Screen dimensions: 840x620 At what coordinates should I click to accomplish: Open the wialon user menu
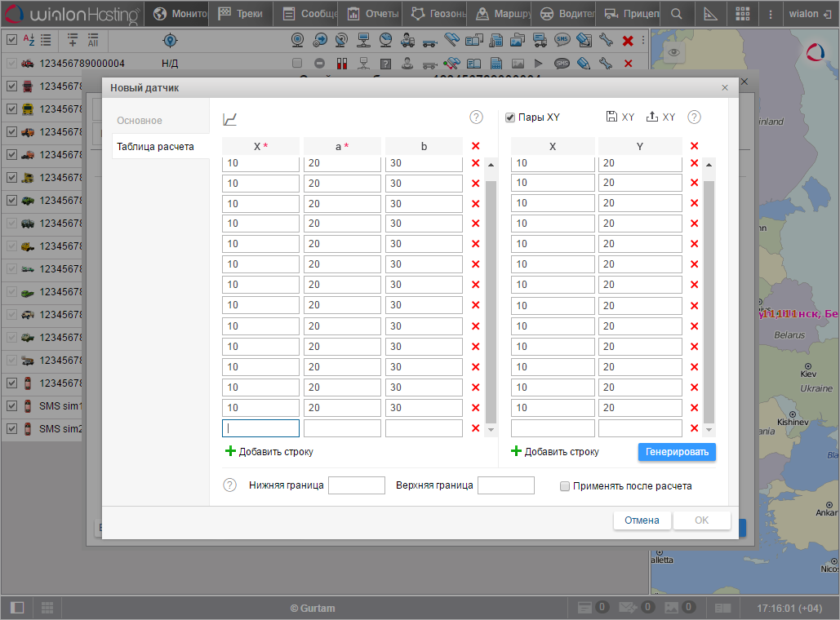point(804,14)
